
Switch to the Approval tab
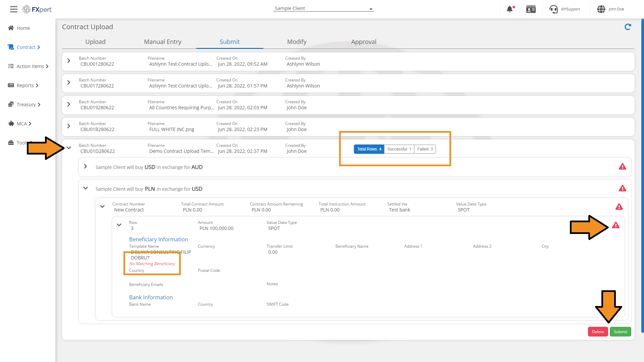point(364,42)
